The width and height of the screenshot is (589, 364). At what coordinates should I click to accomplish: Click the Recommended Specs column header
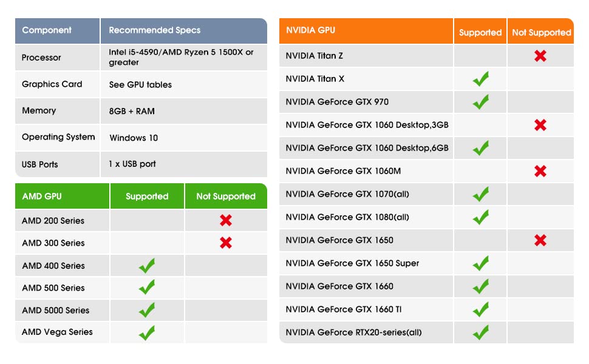154,30
